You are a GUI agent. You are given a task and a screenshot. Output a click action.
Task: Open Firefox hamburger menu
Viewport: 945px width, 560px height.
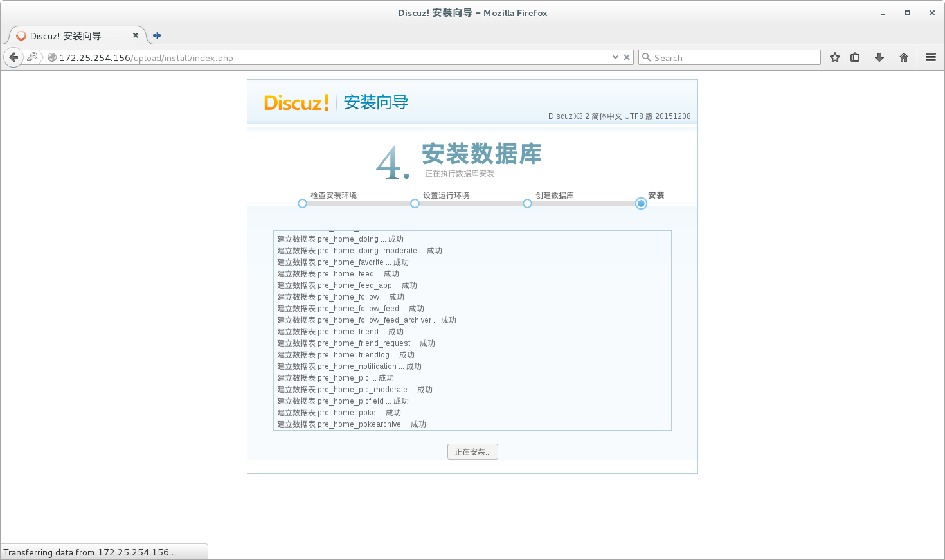pyautogui.click(x=930, y=57)
